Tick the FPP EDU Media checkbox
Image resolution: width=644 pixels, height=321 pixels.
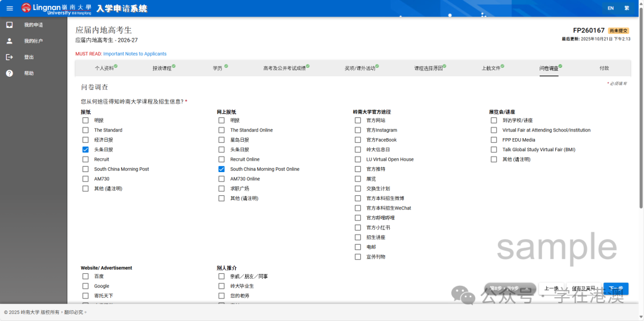coord(494,140)
